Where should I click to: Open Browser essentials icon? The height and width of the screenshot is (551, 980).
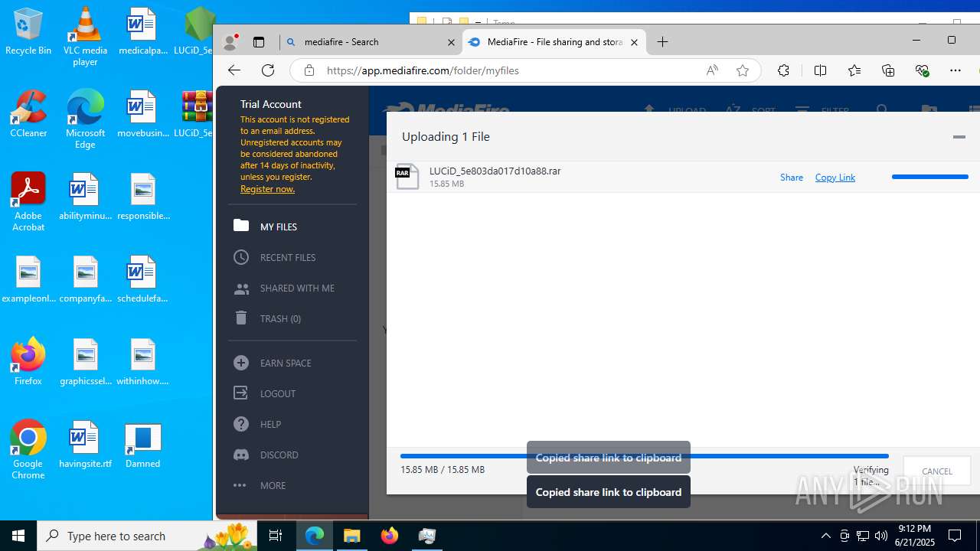922,70
